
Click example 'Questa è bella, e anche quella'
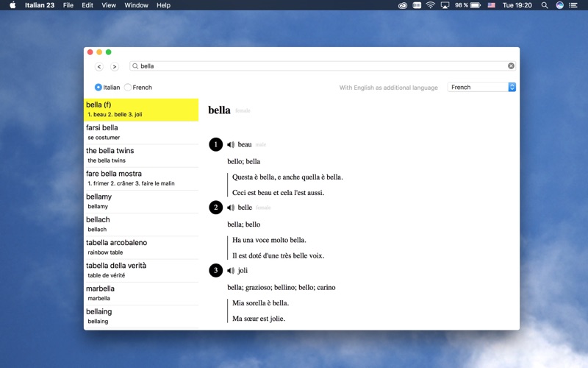point(287,177)
